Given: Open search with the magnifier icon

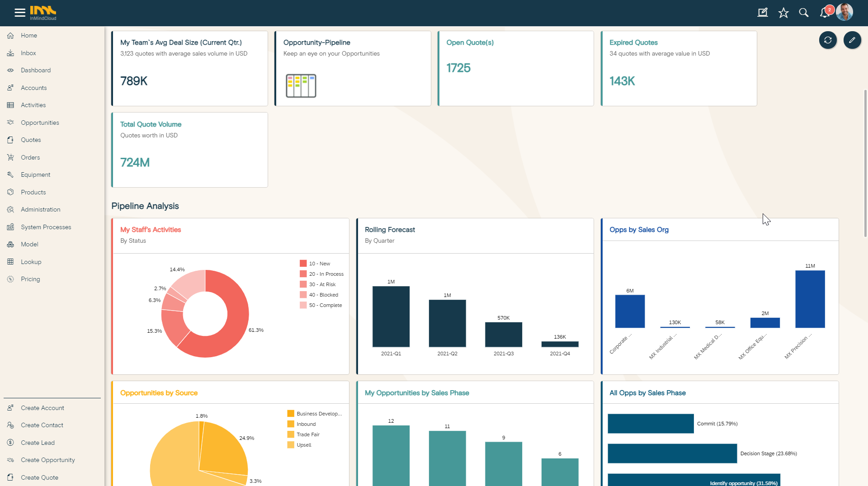Looking at the screenshot, I should [x=804, y=13].
